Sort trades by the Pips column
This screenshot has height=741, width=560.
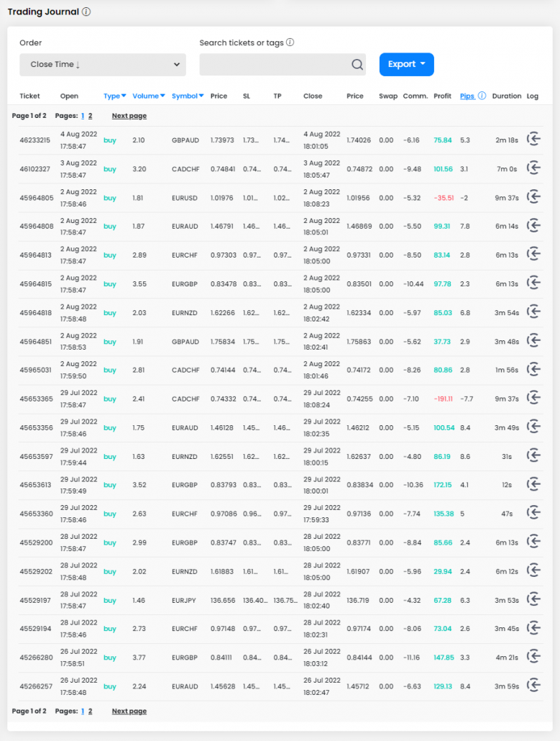point(467,96)
